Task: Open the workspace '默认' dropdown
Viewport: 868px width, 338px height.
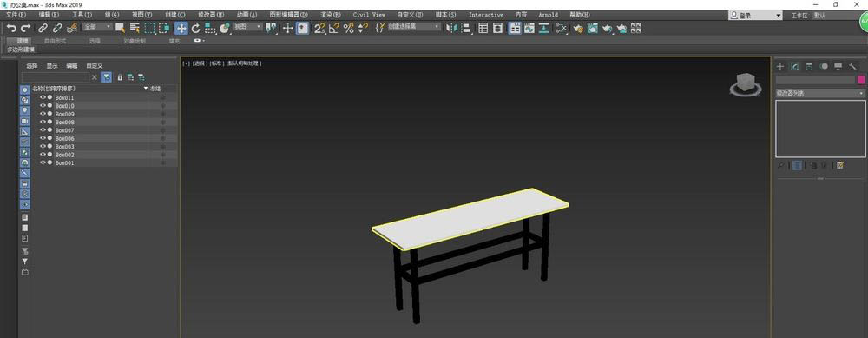Action: (836, 16)
